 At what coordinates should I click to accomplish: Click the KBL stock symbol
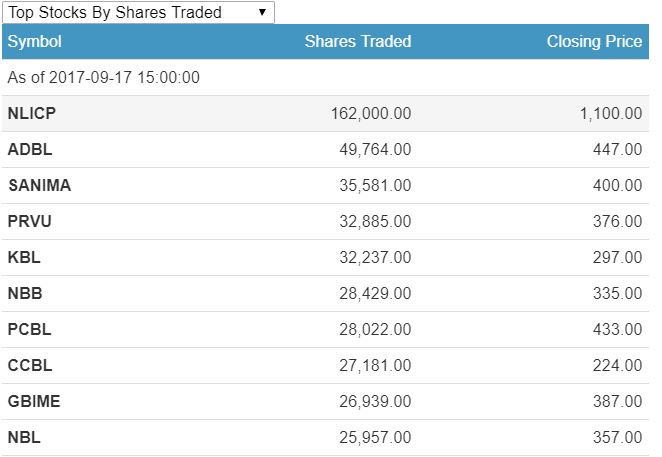pos(24,258)
